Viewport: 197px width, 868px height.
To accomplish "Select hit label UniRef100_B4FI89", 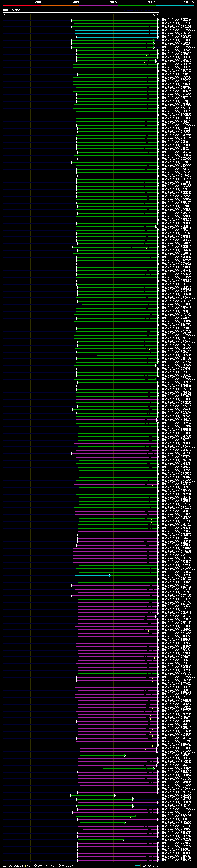I will coord(177,358).
